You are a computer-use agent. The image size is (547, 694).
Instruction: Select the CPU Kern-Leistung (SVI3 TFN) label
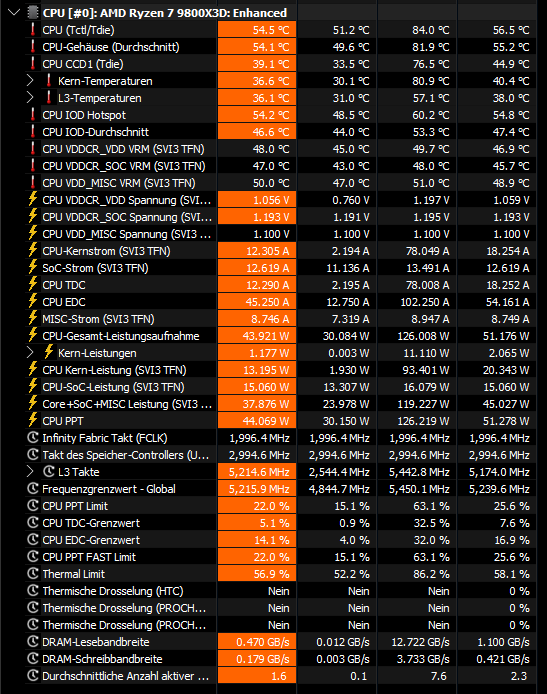tap(114, 370)
